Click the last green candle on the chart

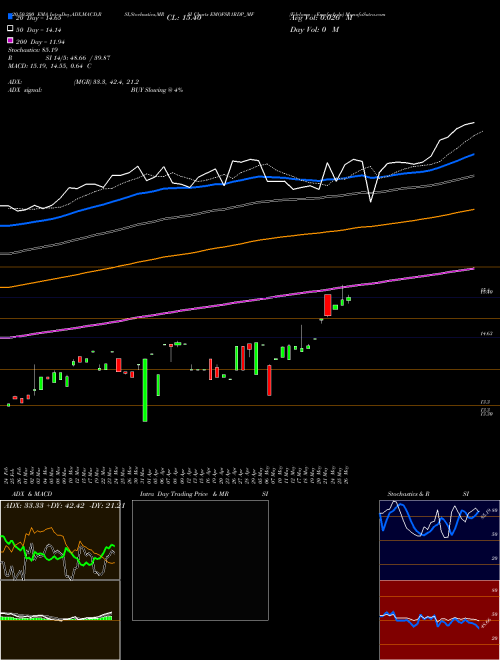point(348,299)
